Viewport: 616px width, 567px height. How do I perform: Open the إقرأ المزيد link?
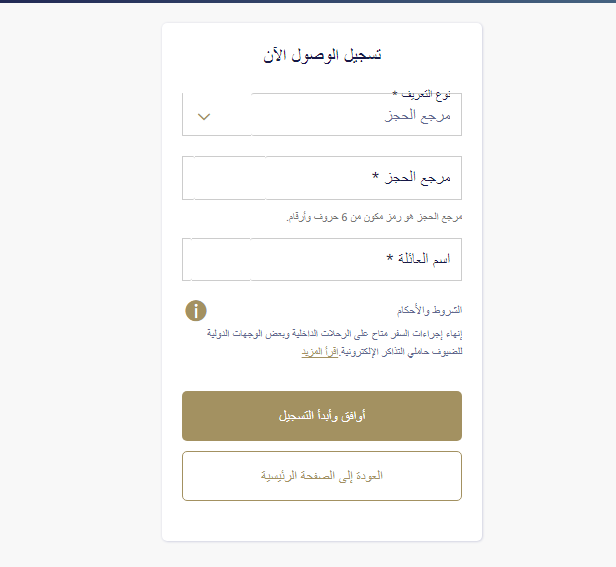coord(320,351)
